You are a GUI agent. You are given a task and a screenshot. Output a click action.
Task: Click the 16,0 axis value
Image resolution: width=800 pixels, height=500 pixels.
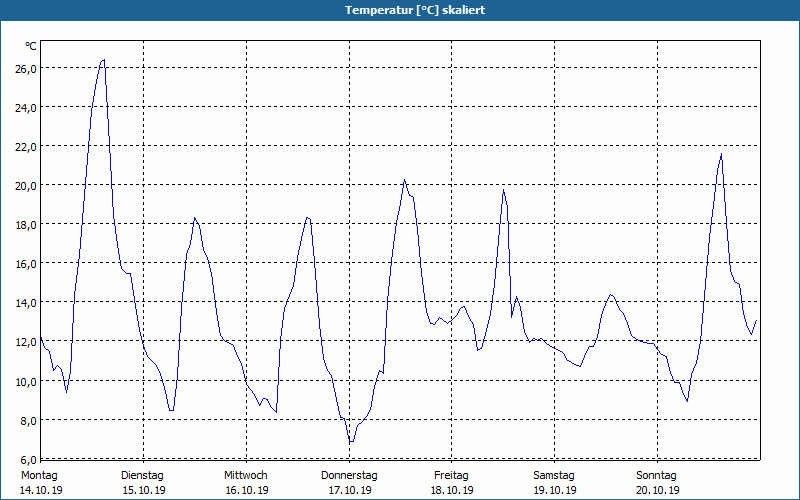click(x=26, y=264)
